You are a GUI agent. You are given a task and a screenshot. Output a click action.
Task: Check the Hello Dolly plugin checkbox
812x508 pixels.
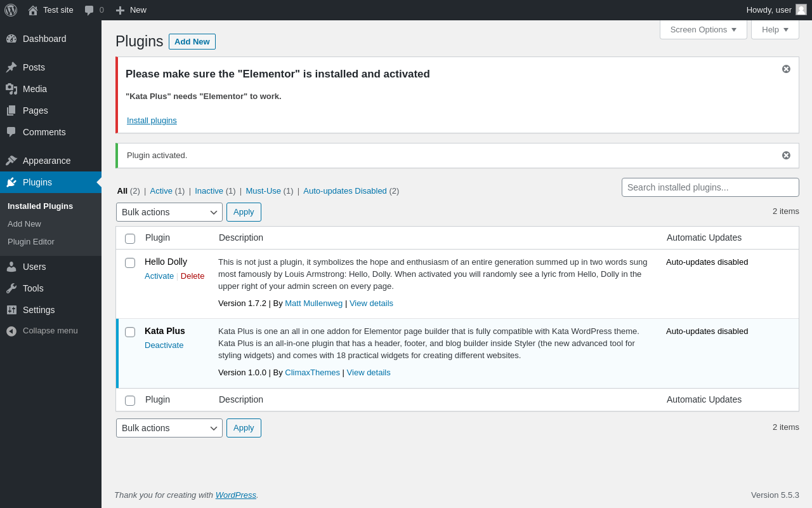point(130,263)
